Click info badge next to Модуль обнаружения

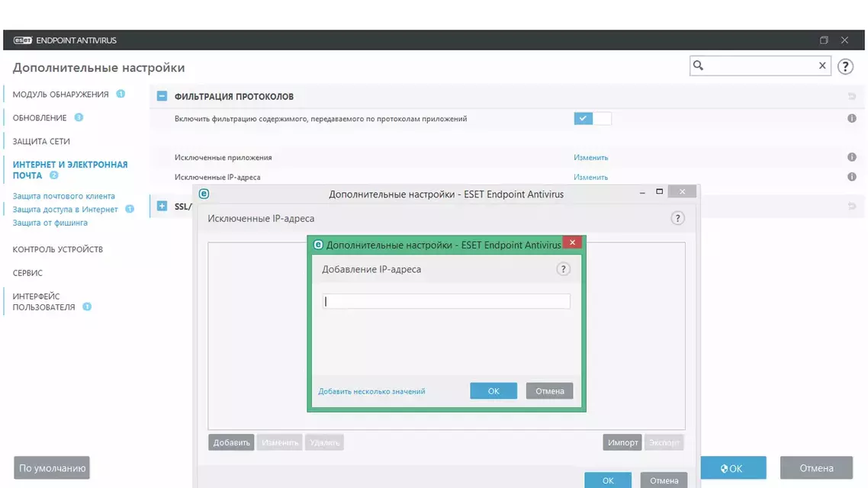pyautogui.click(x=121, y=94)
